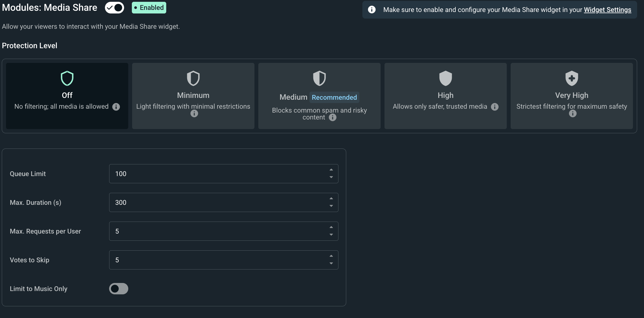Decrease Votes to Skip with down arrow
644x318 pixels.
click(331, 264)
